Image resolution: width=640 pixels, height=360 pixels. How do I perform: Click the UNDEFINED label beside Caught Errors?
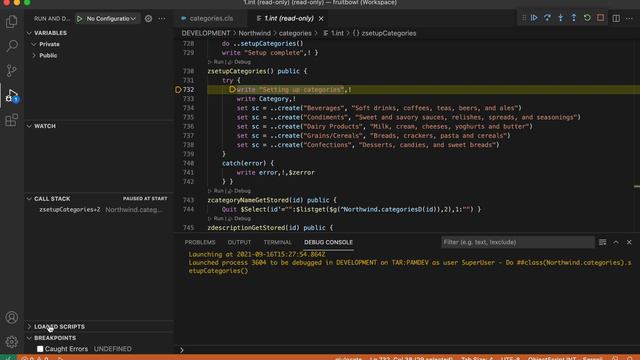(113, 349)
